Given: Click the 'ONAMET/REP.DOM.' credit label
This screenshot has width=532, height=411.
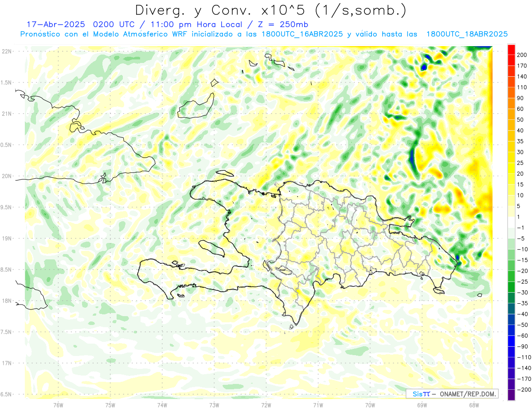Looking at the screenshot, I should (x=468, y=394).
